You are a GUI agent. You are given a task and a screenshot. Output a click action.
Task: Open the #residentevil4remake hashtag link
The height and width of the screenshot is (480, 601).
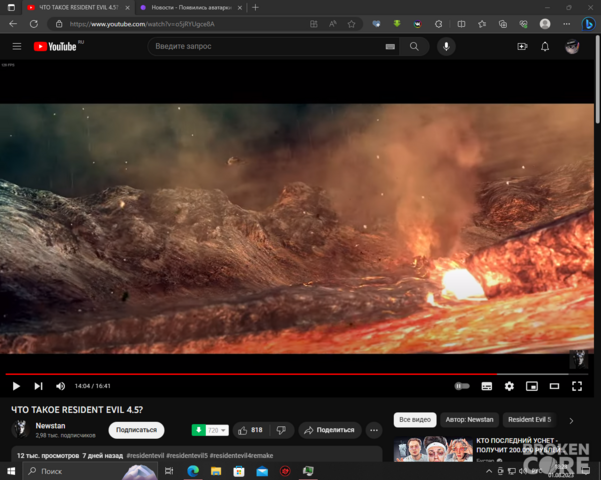point(241,455)
